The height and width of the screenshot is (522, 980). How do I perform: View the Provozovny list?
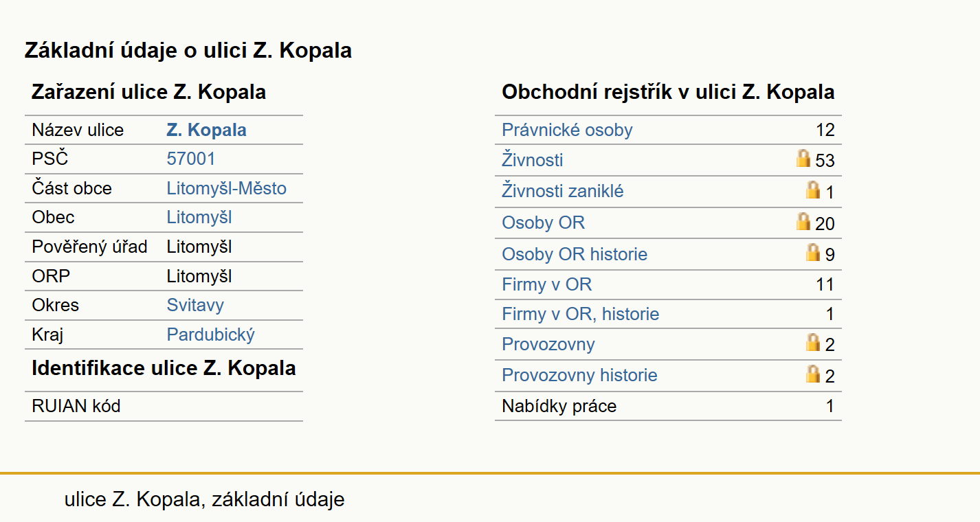[548, 344]
